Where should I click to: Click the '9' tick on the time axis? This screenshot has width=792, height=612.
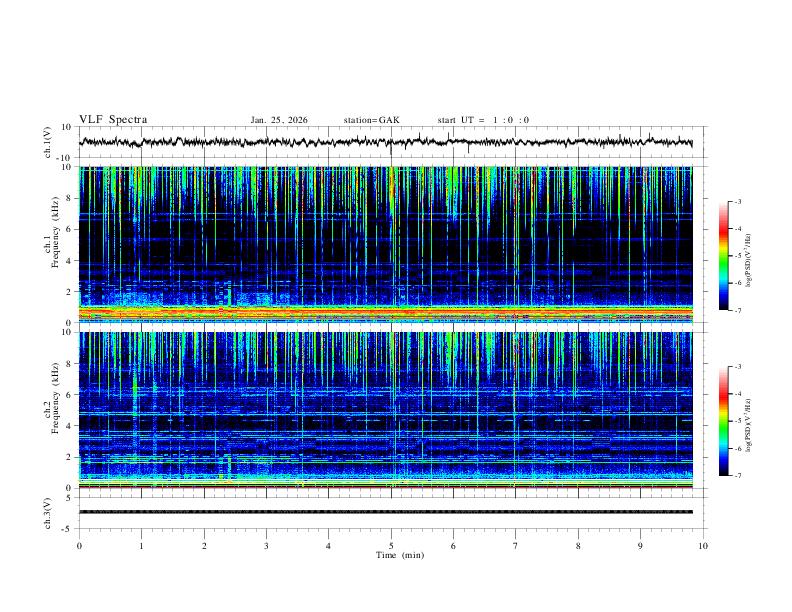pyautogui.click(x=640, y=546)
